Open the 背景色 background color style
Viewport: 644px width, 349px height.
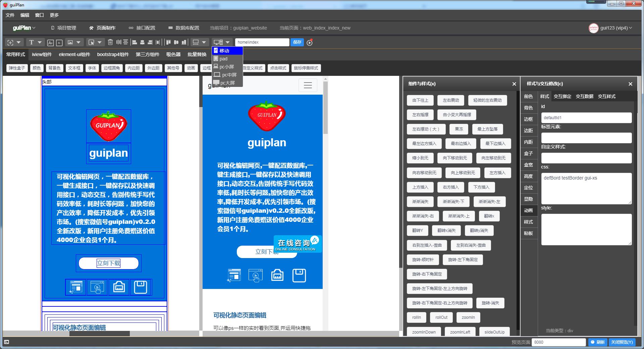[54, 68]
